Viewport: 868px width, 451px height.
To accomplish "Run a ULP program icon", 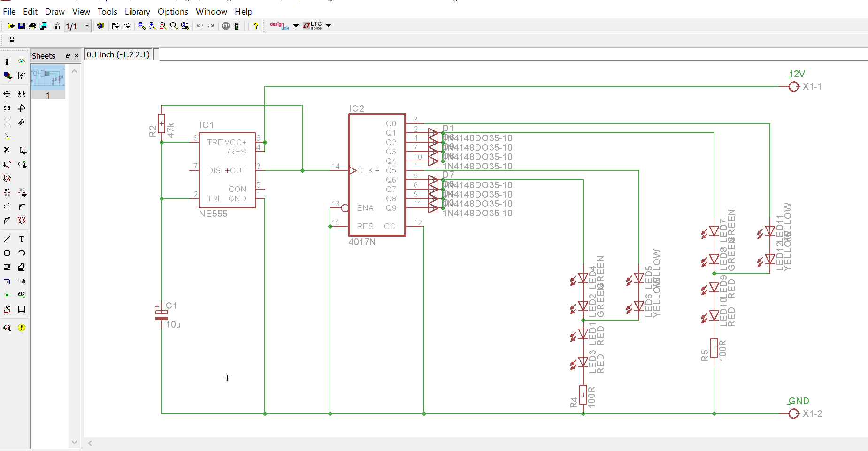I will [127, 26].
